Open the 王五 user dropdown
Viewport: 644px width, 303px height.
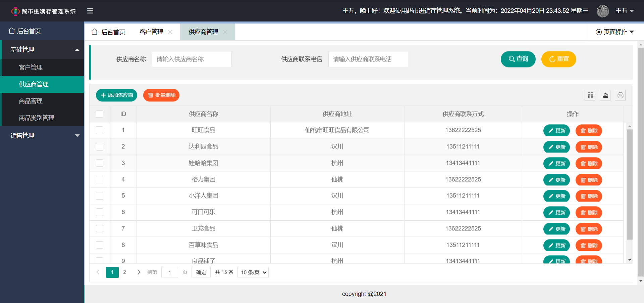[625, 11]
